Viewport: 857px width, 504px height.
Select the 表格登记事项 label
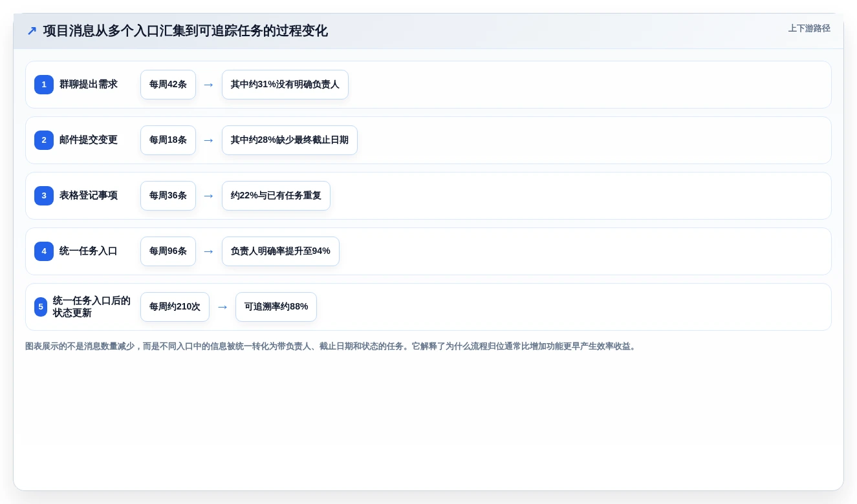(x=89, y=196)
